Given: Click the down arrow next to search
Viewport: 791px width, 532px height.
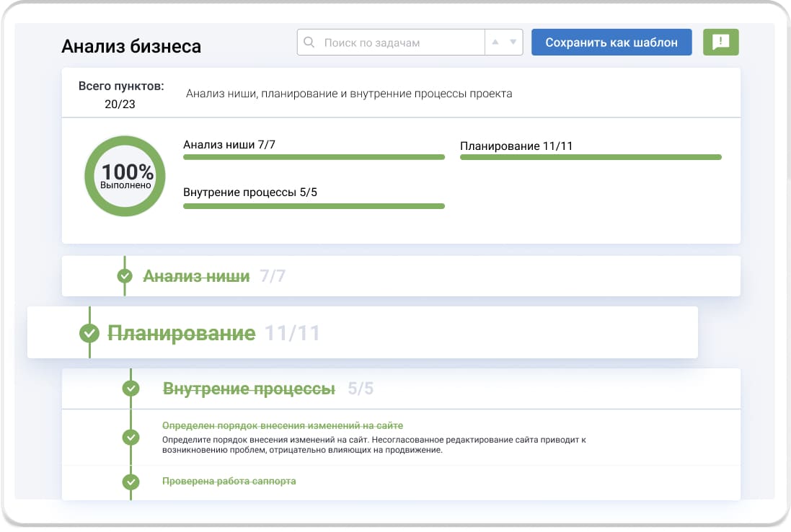Looking at the screenshot, I should pos(513,43).
